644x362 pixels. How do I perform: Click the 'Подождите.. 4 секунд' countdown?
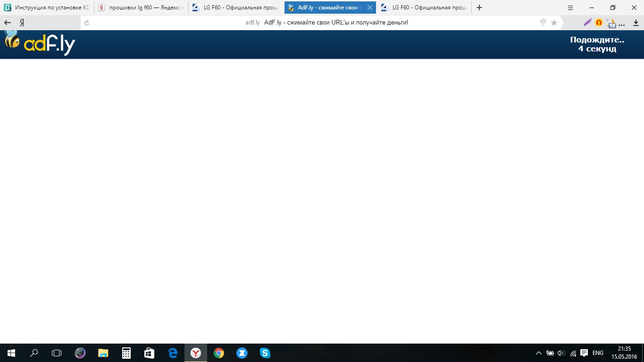pos(597,44)
